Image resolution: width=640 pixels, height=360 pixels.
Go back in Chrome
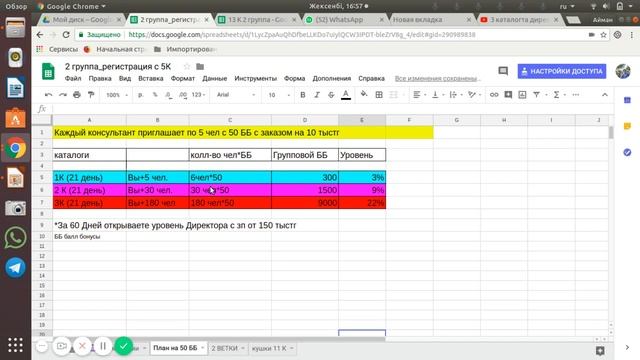[x=40, y=35]
